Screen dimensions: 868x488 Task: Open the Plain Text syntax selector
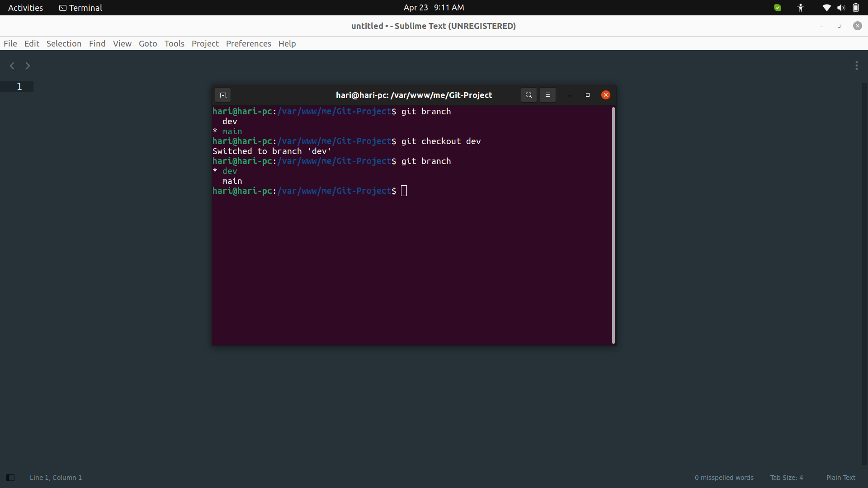tap(841, 477)
